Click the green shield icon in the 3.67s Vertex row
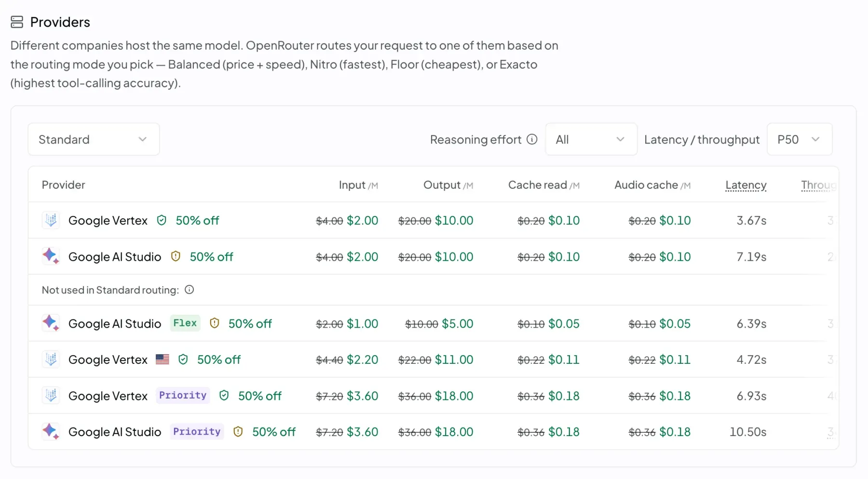This screenshot has height=479, width=868. point(162,220)
